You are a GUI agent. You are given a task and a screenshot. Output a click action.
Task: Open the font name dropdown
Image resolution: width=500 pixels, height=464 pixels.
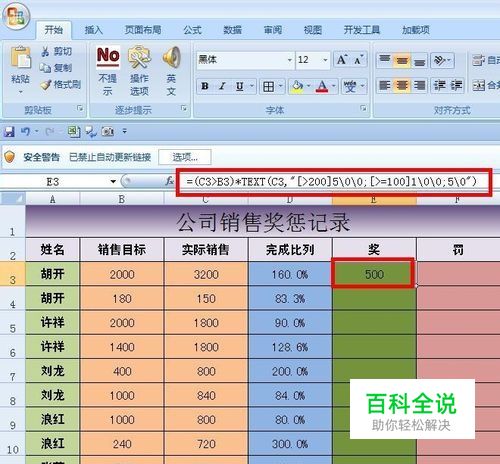290,60
